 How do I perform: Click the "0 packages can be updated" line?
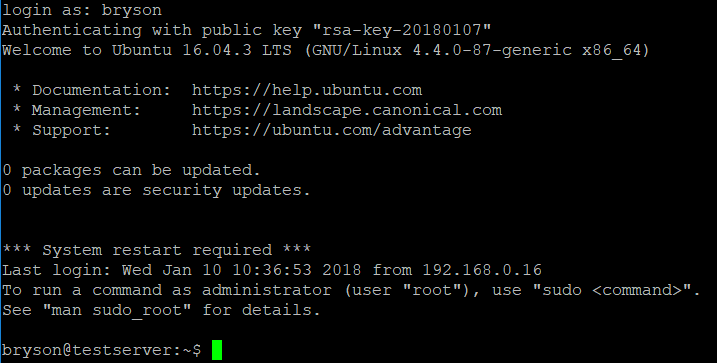[x=131, y=170]
